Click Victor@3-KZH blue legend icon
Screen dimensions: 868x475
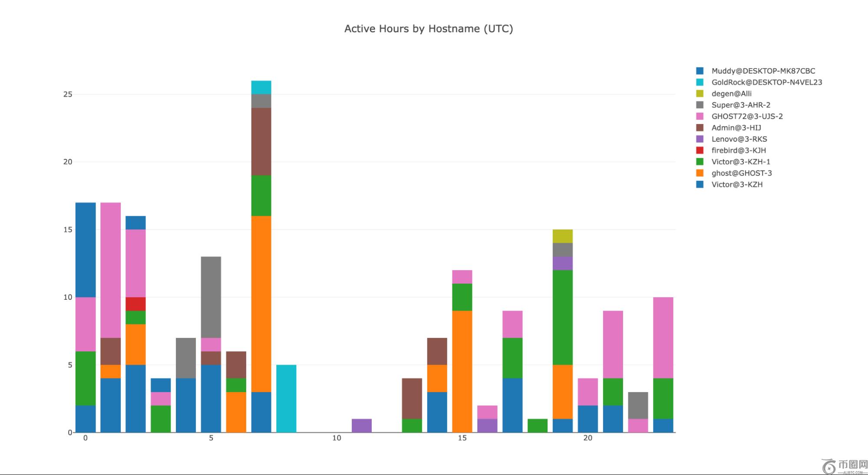pyautogui.click(x=700, y=184)
